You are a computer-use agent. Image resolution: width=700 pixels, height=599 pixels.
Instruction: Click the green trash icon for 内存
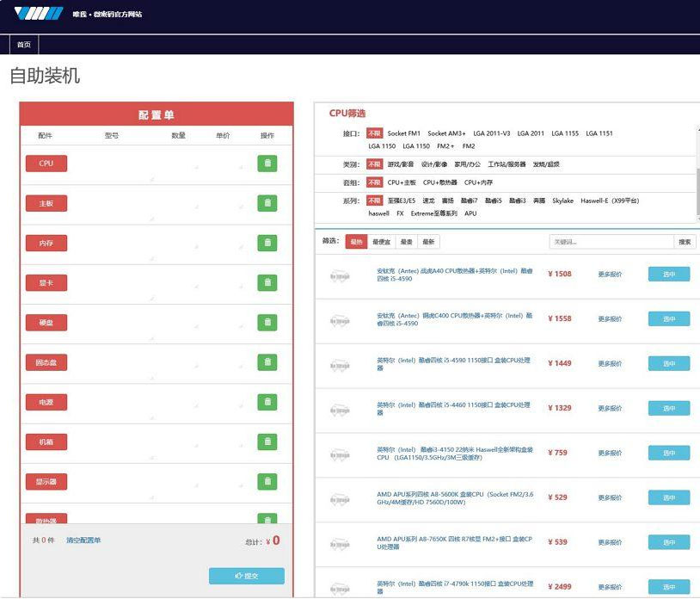pyautogui.click(x=267, y=243)
